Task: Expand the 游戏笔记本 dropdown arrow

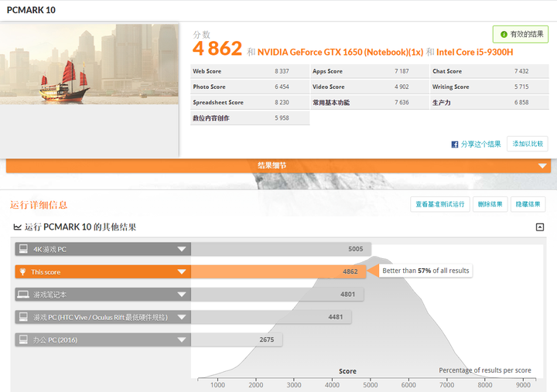Action: [182, 295]
